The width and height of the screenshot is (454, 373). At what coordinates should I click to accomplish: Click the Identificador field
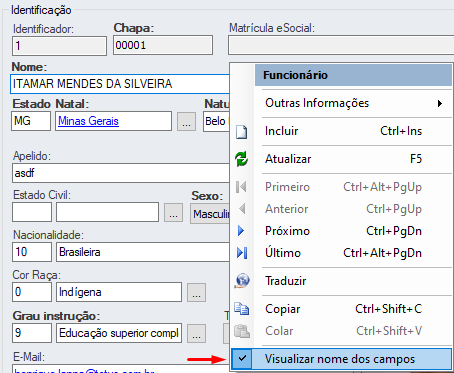(59, 46)
